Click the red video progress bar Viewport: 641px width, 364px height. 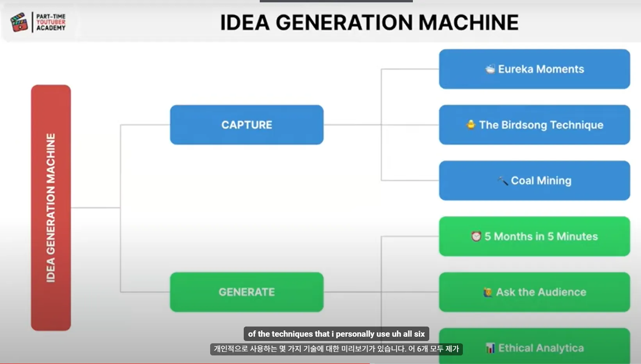pos(185,363)
